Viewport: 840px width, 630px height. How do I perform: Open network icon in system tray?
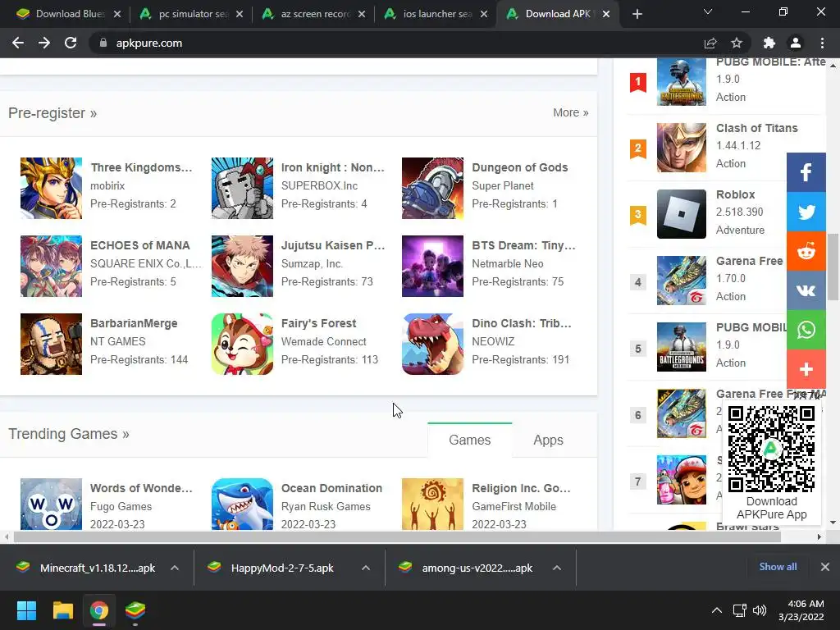point(740,610)
